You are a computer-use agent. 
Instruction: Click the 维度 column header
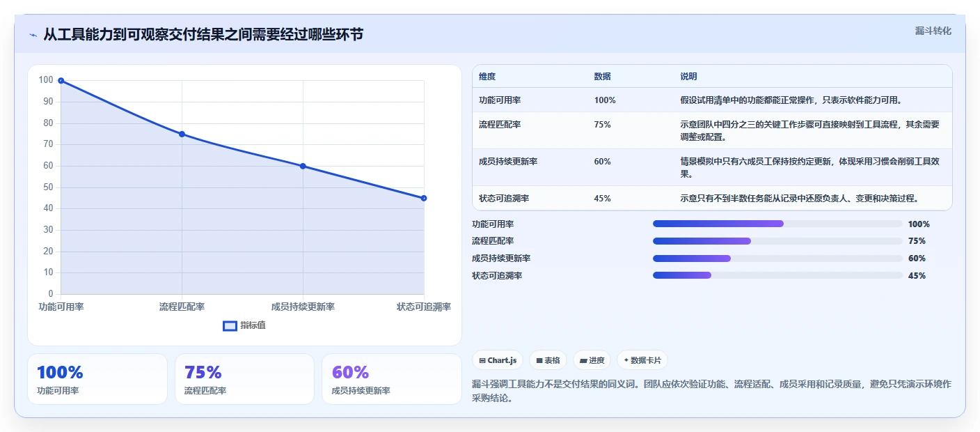point(487,77)
